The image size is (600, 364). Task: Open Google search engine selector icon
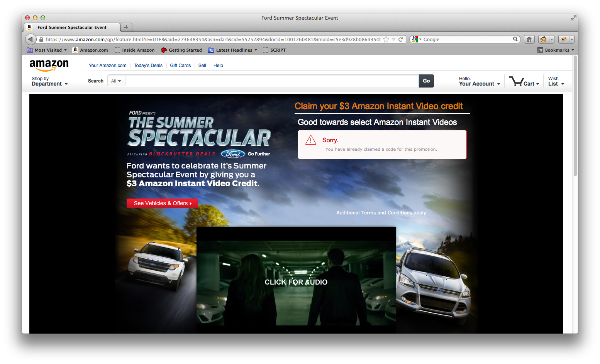416,39
